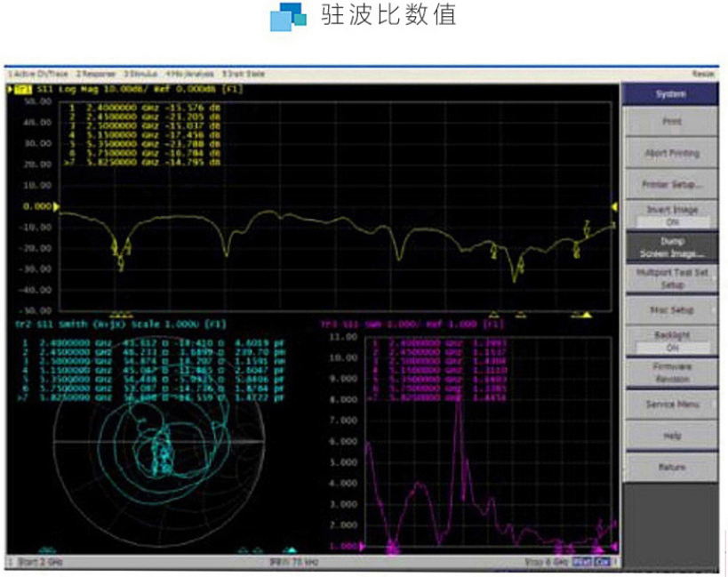Image resolution: width=728 pixels, height=577 pixels.
Task: Open the Active Ch/Trace menu
Action: (x=39, y=74)
